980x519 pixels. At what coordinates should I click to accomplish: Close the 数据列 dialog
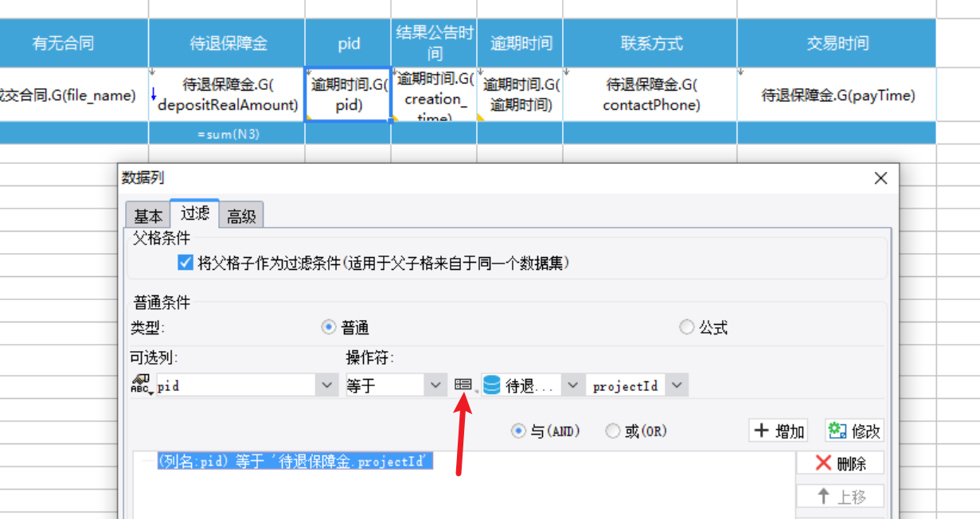pyautogui.click(x=880, y=178)
